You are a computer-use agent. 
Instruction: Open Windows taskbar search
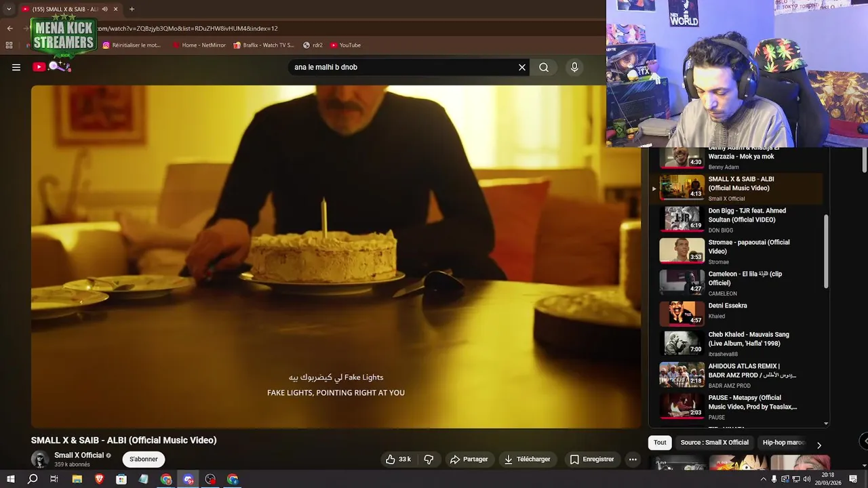tap(33, 479)
